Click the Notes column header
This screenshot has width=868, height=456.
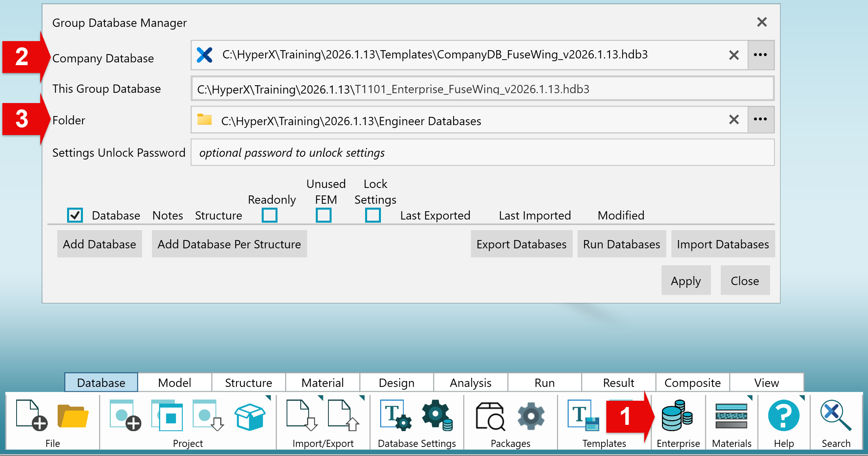click(168, 215)
